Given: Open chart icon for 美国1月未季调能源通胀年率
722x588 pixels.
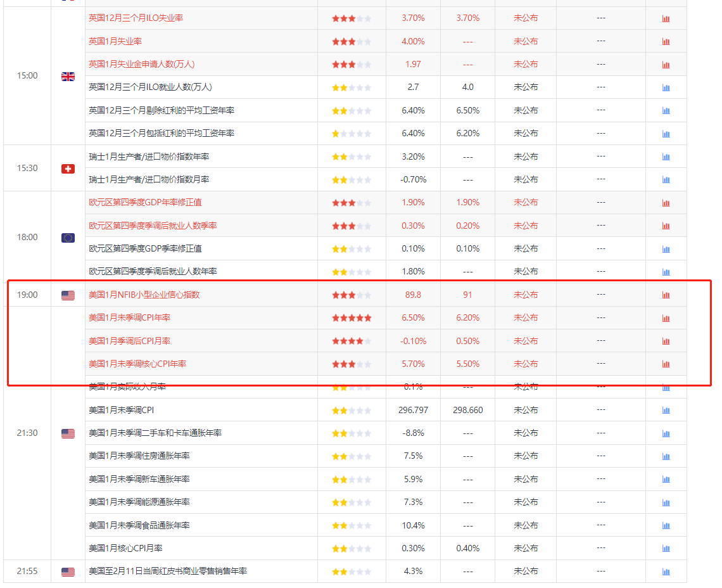Looking at the screenshot, I should tap(666, 502).
